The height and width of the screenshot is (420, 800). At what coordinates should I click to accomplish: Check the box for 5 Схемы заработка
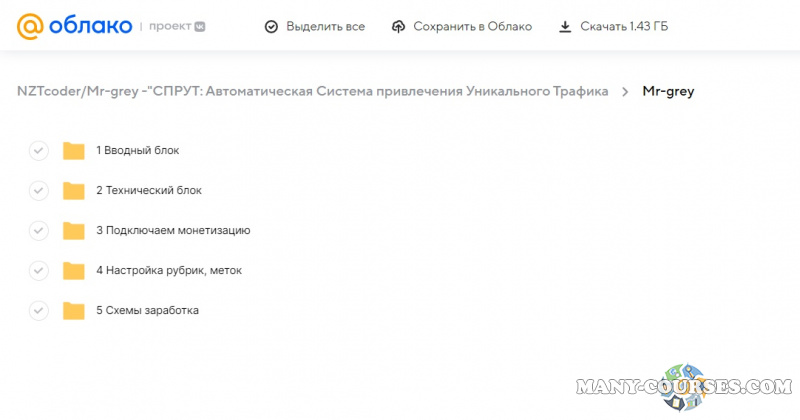38,311
